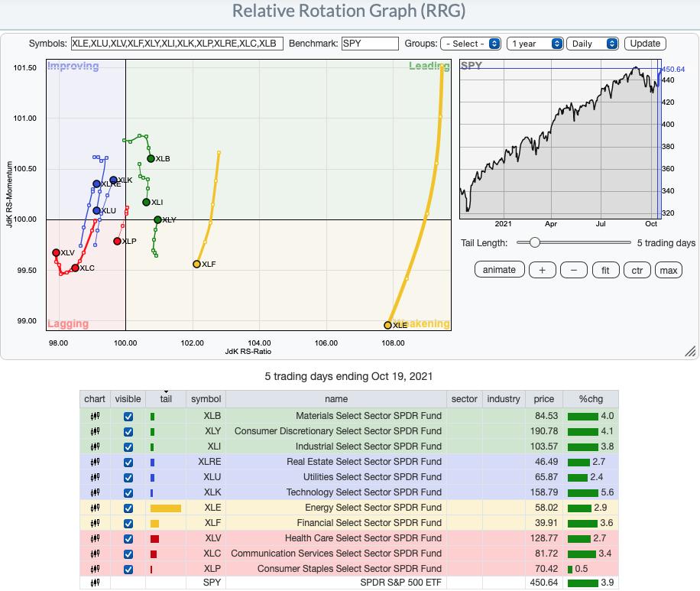Click the XLK tail length bar
This screenshot has width=700, height=591.
pyautogui.click(x=152, y=493)
